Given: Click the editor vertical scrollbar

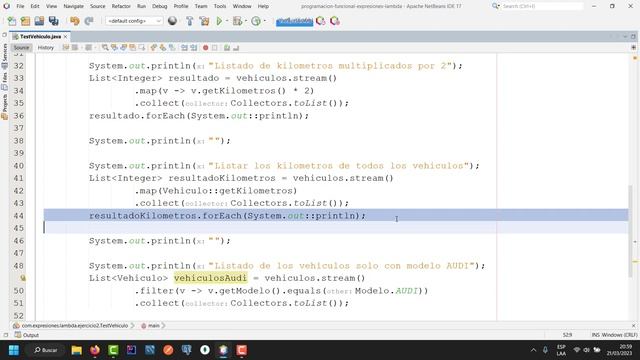Looking at the screenshot, I should (631, 231).
